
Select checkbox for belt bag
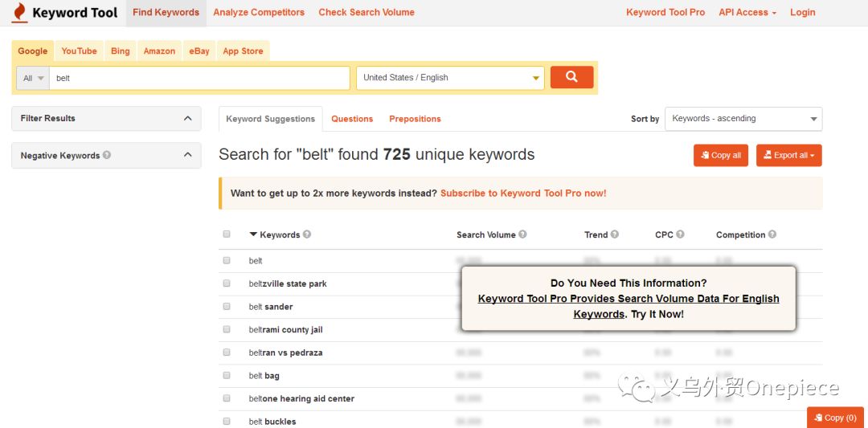click(227, 375)
